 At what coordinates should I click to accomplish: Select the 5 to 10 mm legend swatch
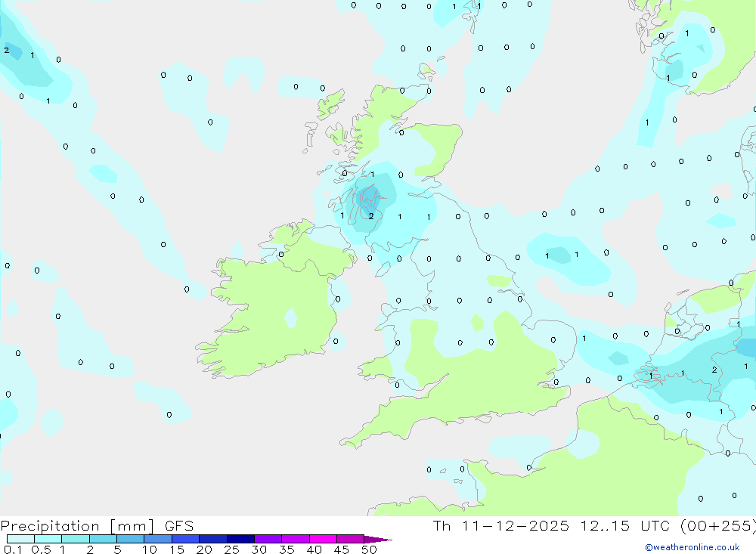(130, 539)
